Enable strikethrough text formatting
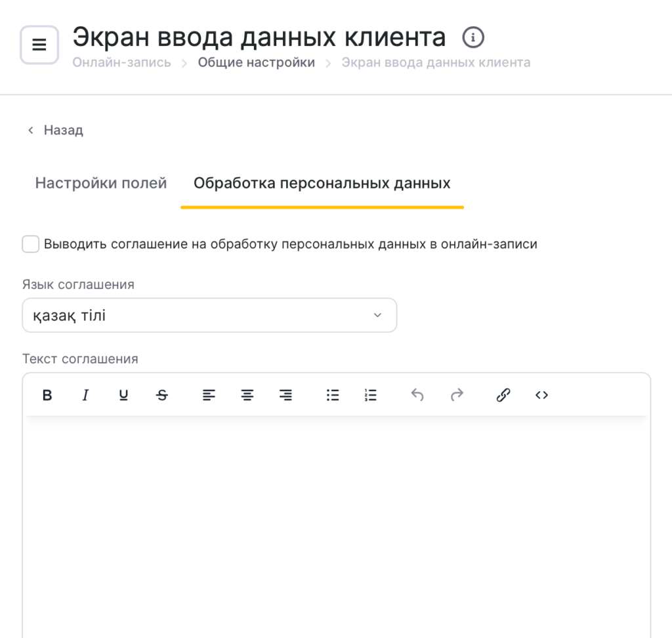Screen dimensions: 672x638 [162, 395]
